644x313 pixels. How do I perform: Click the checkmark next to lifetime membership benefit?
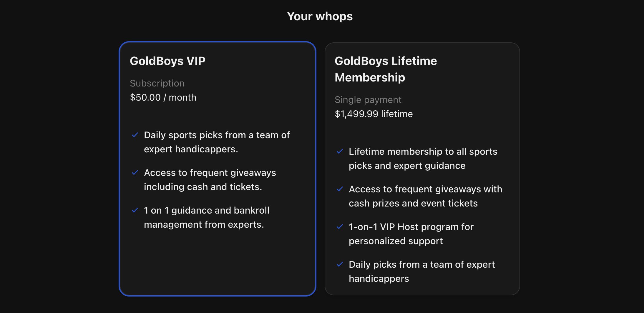pyautogui.click(x=340, y=151)
